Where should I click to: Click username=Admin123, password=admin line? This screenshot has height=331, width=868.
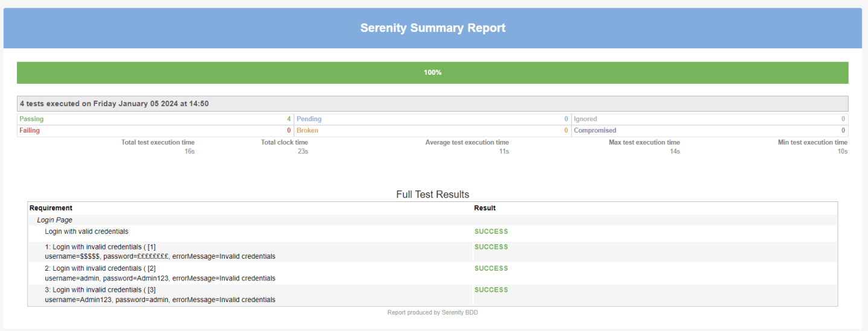click(x=160, y=300)
